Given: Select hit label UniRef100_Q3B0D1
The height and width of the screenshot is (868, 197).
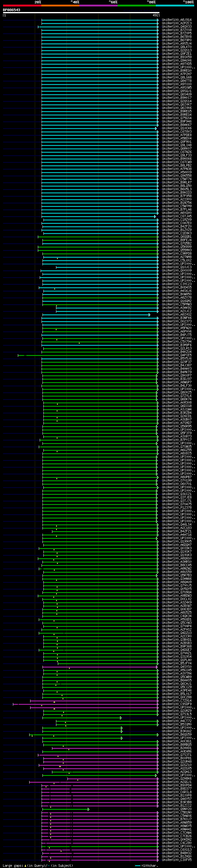Looking at the screenshot, I should [x=176, y=640].
